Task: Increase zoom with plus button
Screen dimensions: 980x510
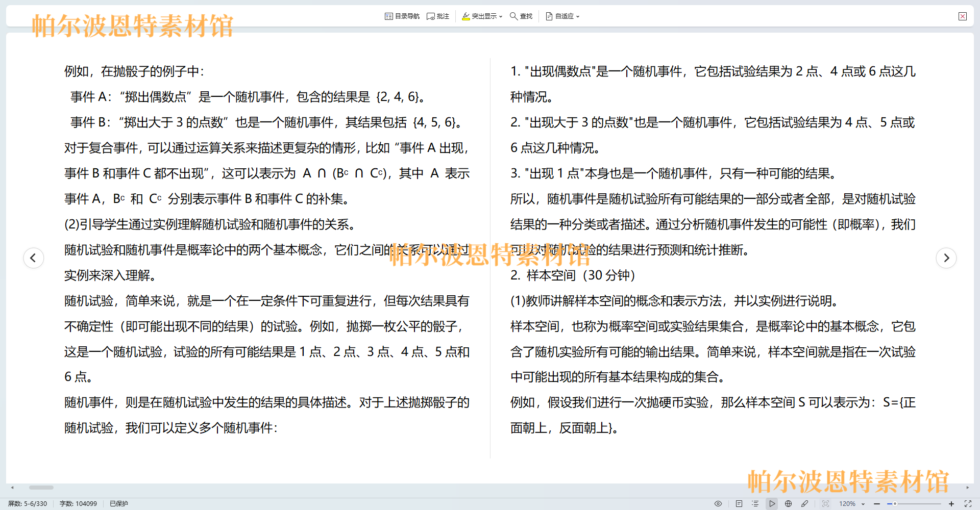Action: [x=951, y=504]
